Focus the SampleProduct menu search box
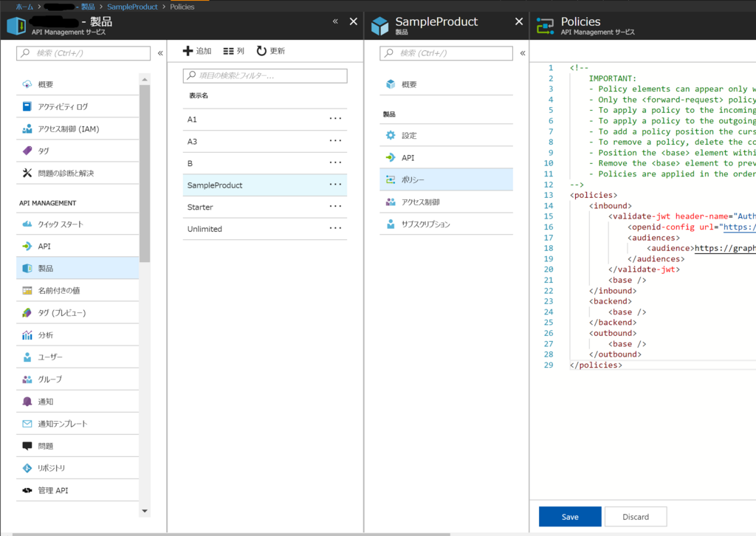 pos(446,53)
